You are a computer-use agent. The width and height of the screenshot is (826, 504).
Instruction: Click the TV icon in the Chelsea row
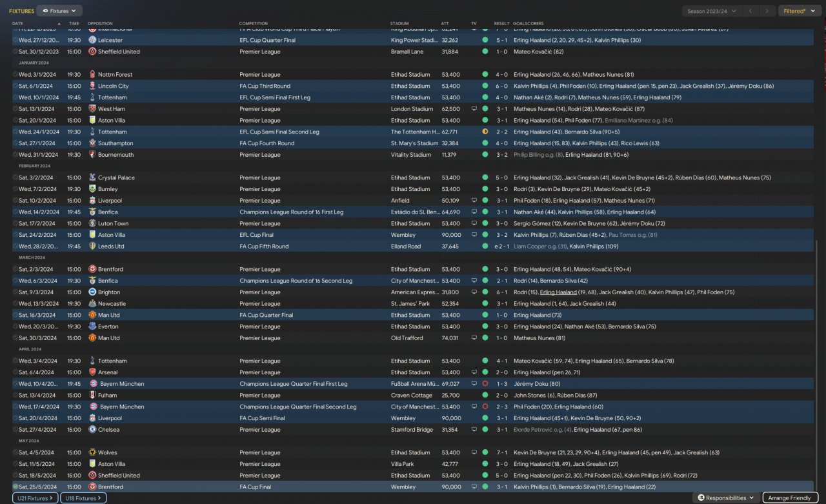click(x=474, y=430)
